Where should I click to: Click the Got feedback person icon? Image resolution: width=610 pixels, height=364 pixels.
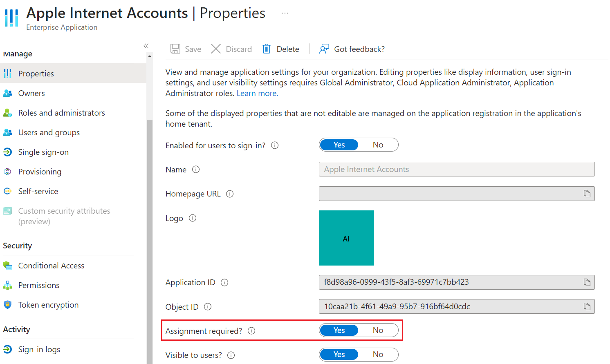324,49
